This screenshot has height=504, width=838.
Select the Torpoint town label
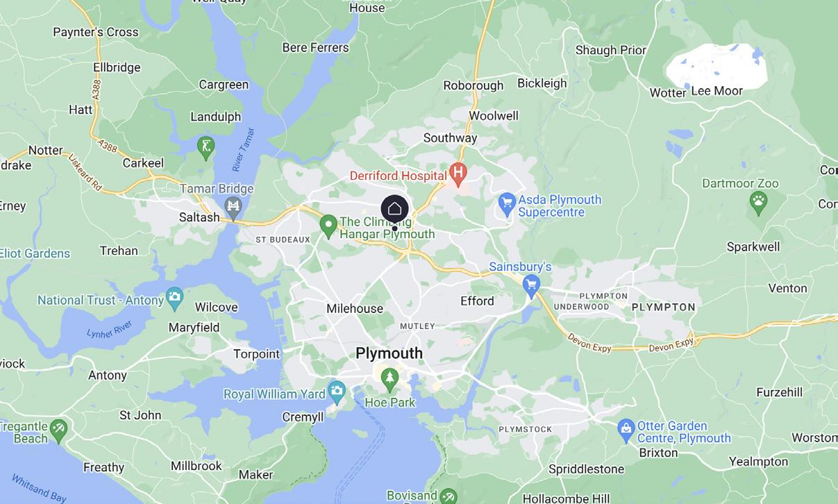(x=256, y=354)
